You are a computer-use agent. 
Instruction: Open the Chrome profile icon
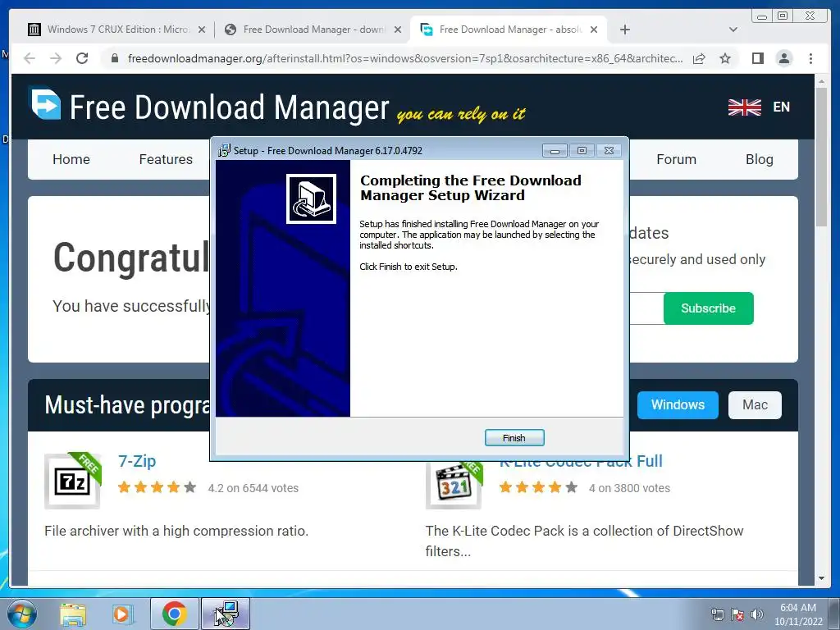pos(783,58)
